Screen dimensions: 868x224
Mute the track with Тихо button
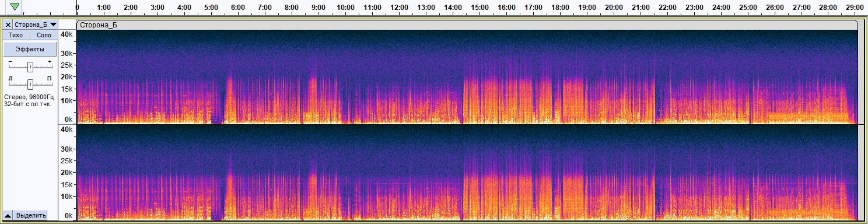(16, 35)
